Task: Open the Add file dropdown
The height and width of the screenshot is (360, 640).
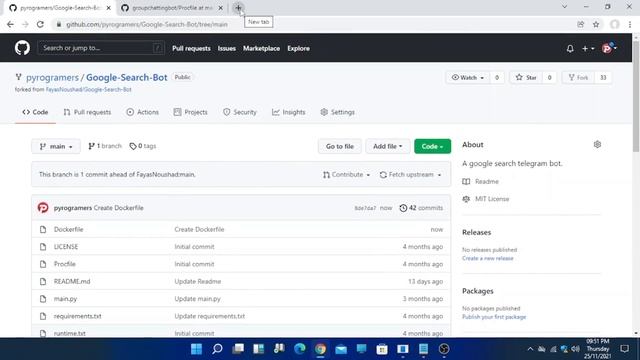Action: click(x=387, y=146)
